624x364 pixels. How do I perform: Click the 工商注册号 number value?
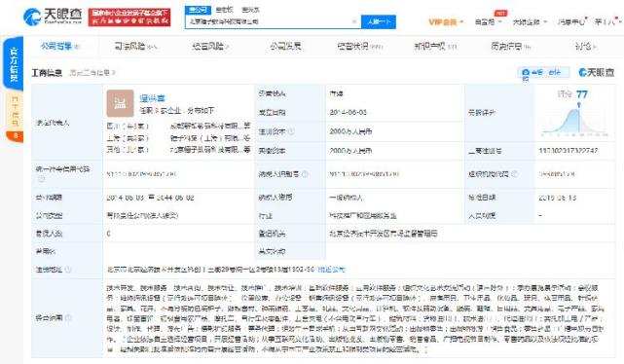[568, 151]
